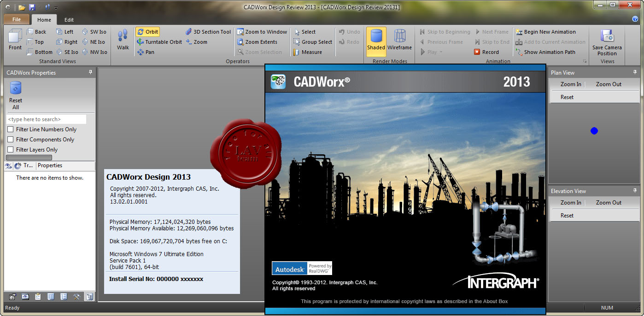Open Customize Quick Access Toolbar dropdown
This screenshot has height=316, width=644.
(x=56, y=8)
